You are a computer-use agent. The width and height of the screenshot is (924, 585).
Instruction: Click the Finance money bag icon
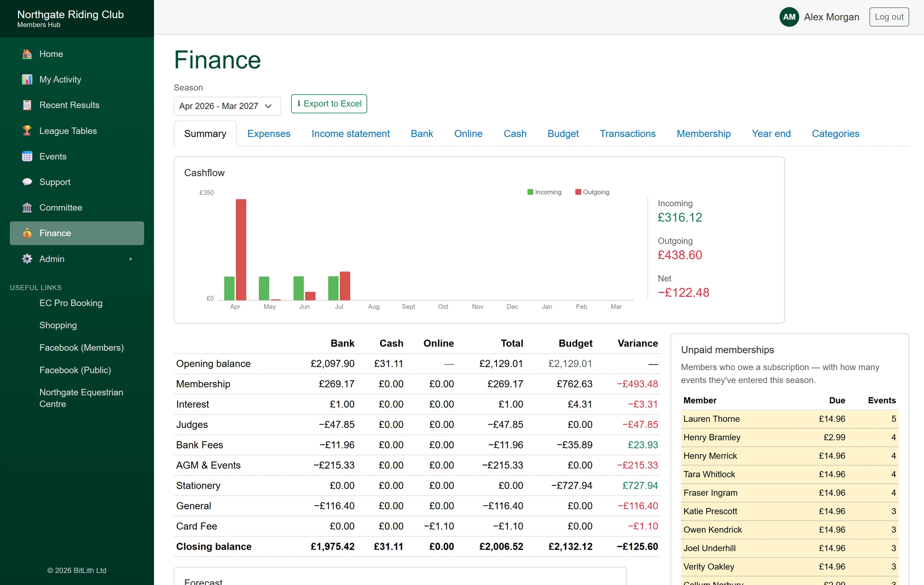[27, 233]
